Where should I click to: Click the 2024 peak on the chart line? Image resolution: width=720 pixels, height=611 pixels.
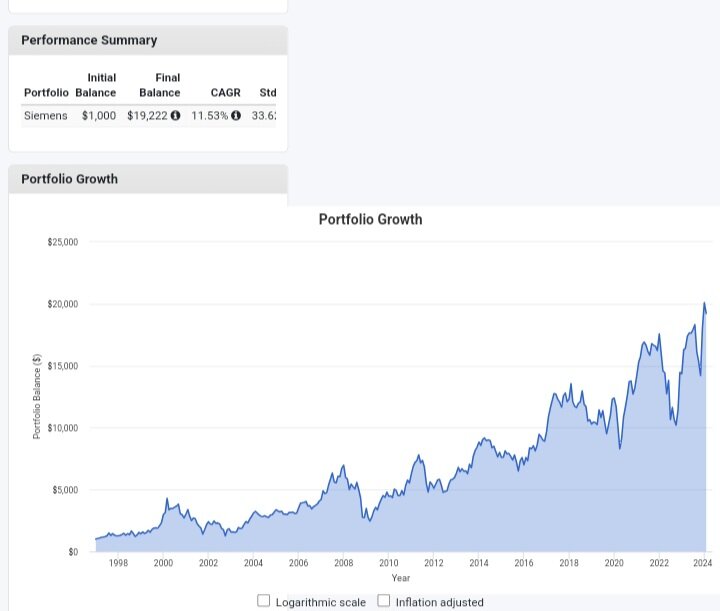coord(704,303)
